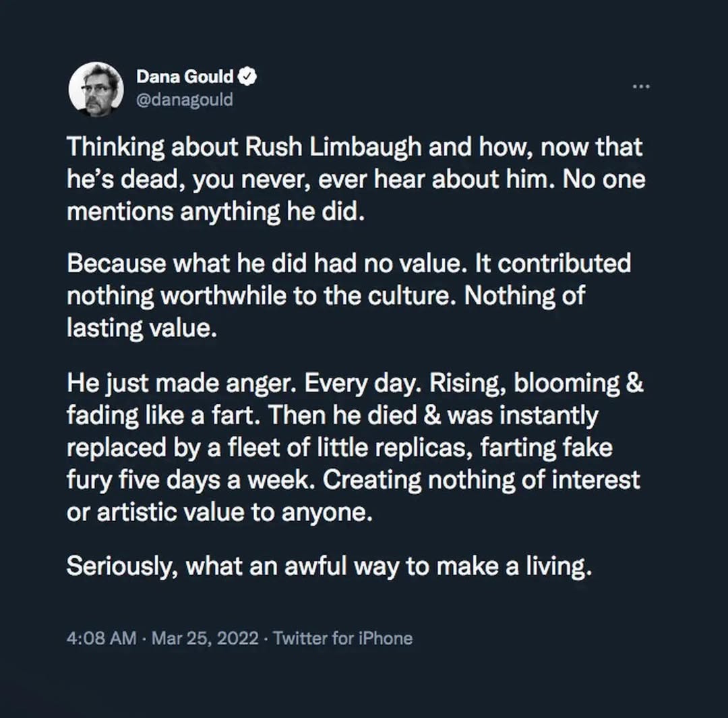Select the tweet body text
Viewport: 728px width, 718px height.
356,351
